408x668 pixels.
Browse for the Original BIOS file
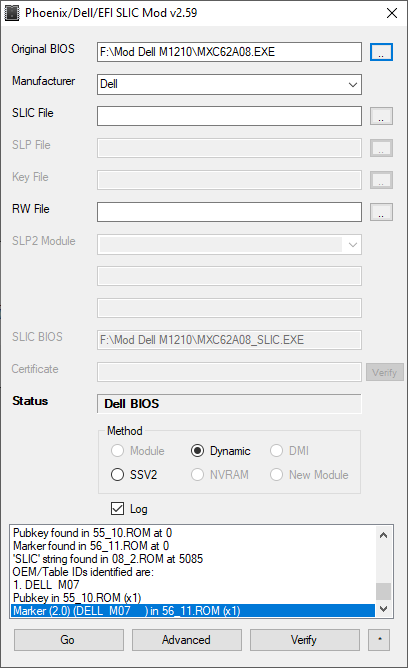click(381, 52)
